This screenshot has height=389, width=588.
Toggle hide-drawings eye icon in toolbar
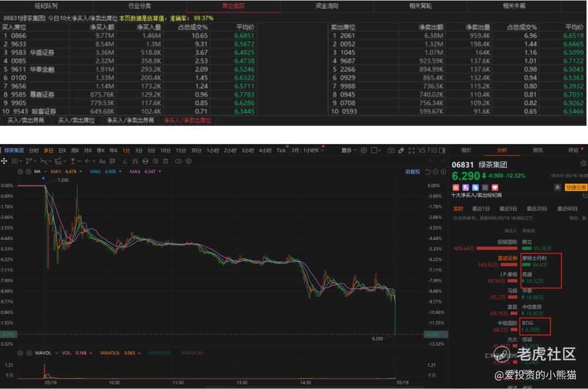click(155, 161)
